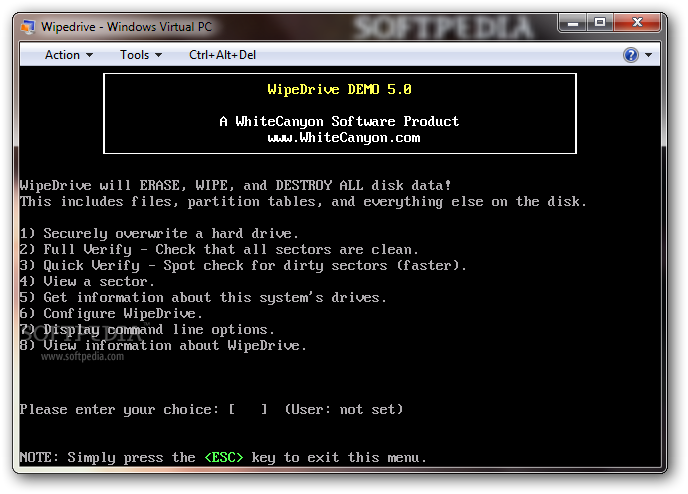Open the Tools menu
Viewport: 688px width, 494px height.
point(141,55)
